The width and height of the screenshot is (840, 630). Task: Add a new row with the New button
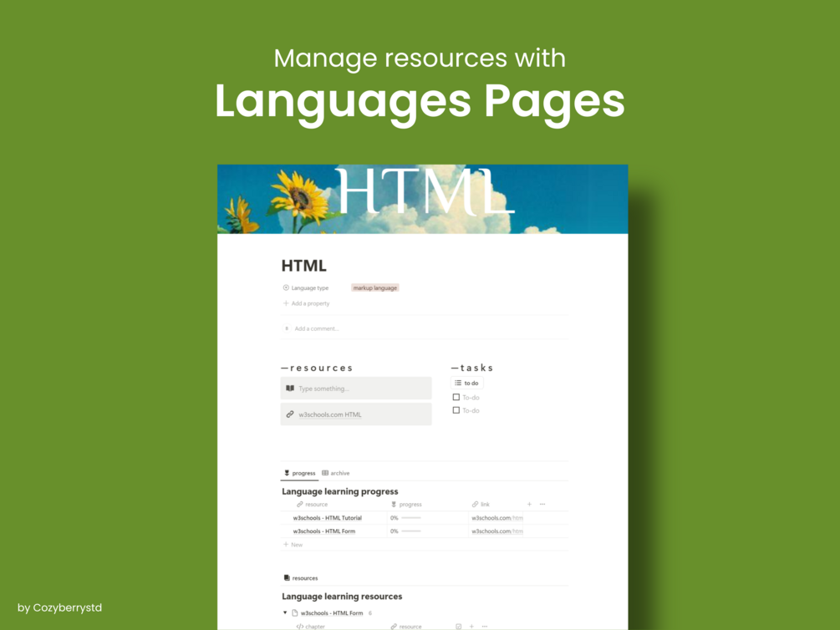[293, 544]
